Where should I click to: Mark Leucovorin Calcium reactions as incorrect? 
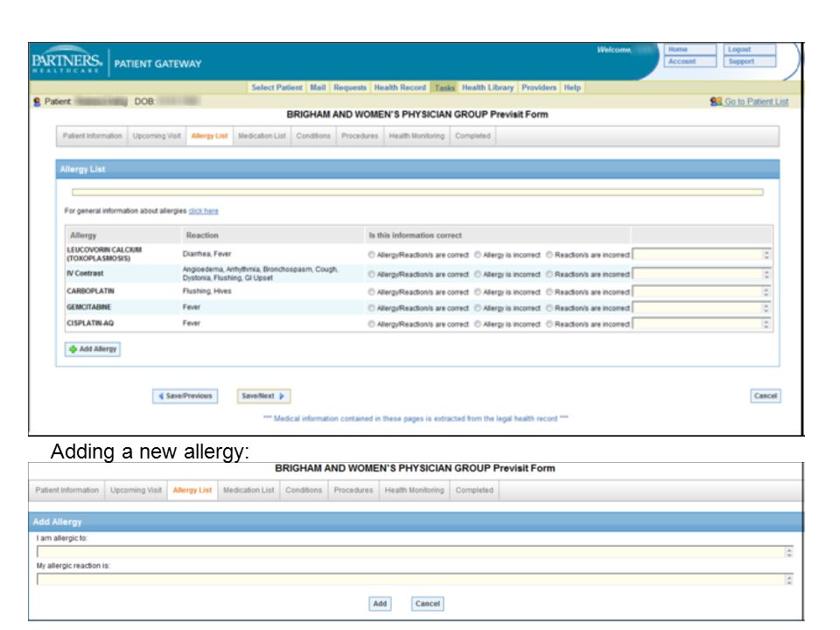coord(549,255)
